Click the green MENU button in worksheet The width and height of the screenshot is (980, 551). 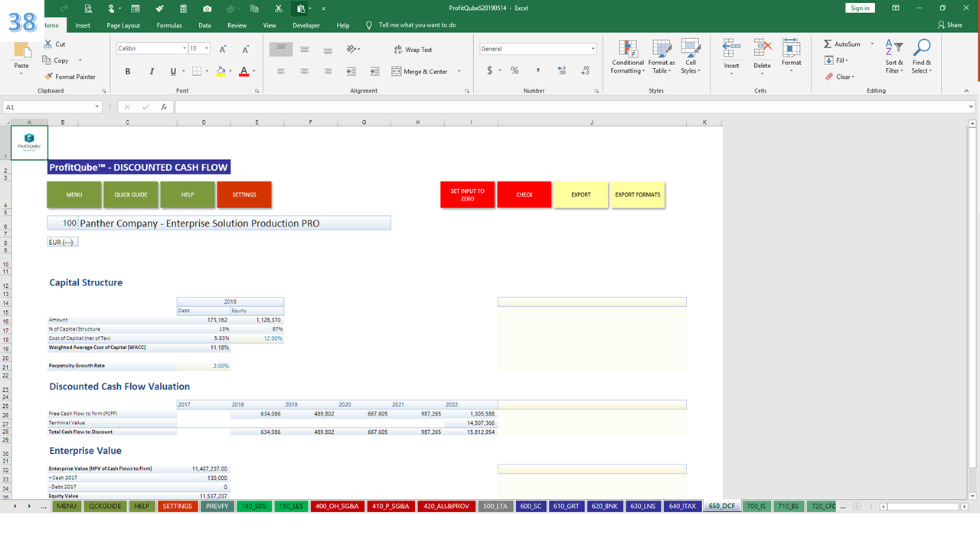click(x=74, y=194)
